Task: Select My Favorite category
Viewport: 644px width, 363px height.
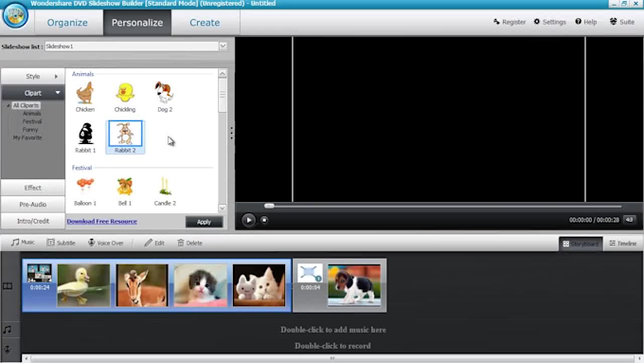Action: (x=27, y=137)
